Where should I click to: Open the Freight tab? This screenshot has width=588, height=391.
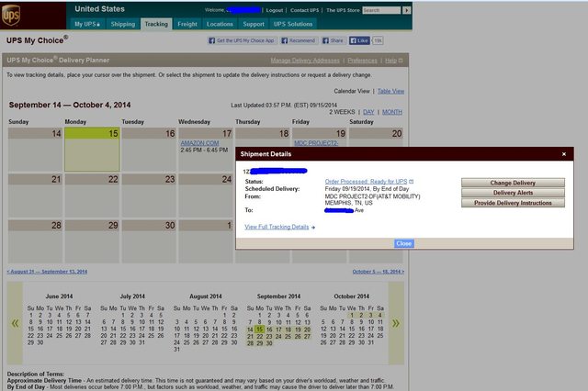point(187,24)
